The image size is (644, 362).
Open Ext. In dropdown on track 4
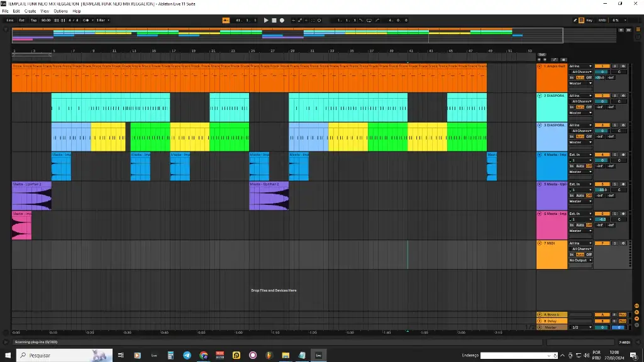tap(580, 155)
